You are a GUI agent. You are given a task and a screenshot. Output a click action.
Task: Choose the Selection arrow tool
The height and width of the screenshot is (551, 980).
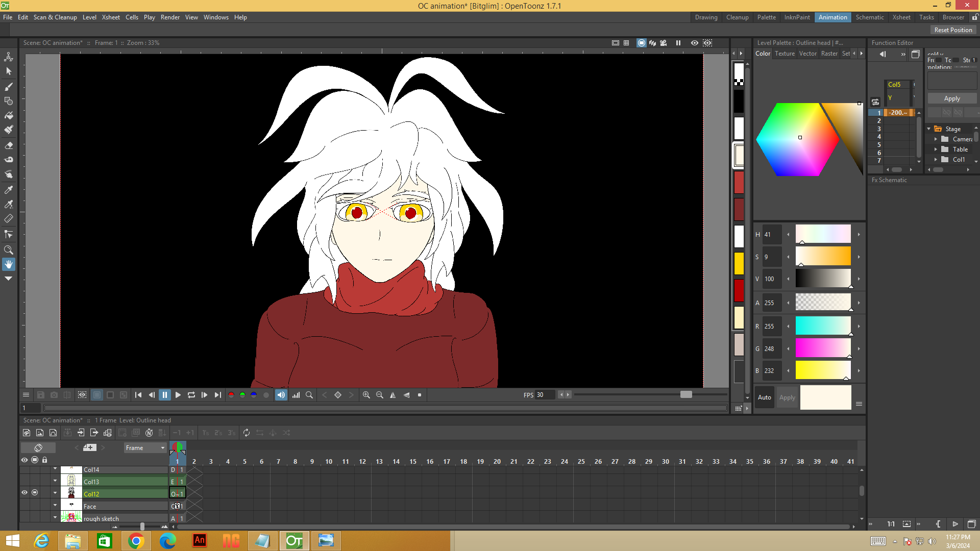[9, 71]
